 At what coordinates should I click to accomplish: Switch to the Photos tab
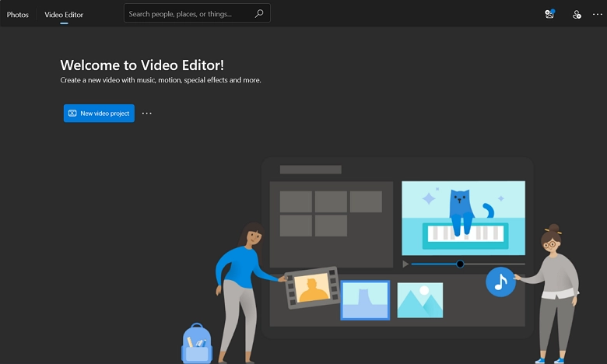17,15
